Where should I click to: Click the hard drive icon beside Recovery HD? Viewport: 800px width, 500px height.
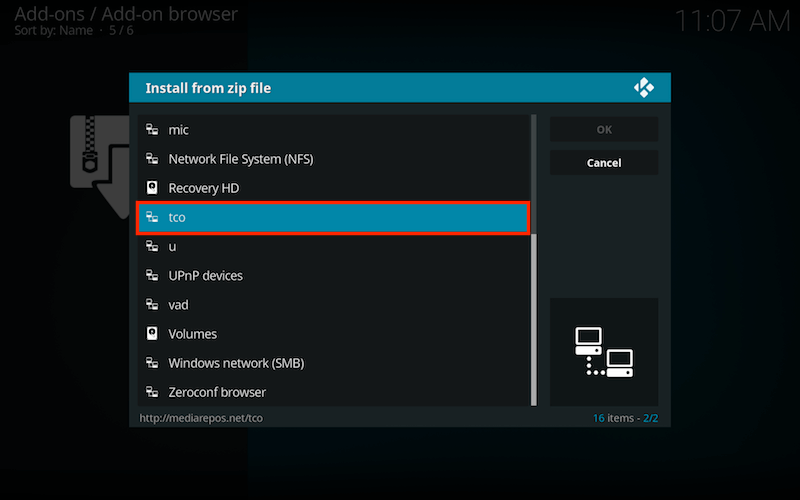pyautogui.click(x=152, y=188)
